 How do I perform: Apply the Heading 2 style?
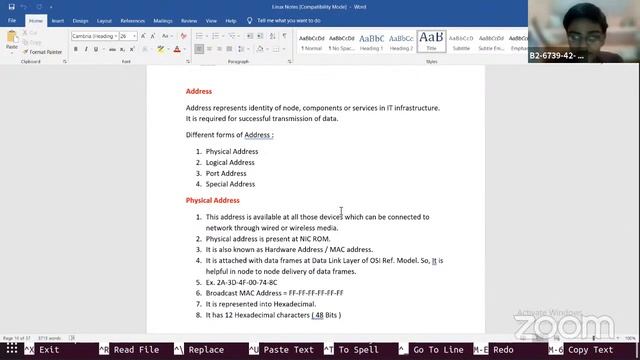click(401, 42)
